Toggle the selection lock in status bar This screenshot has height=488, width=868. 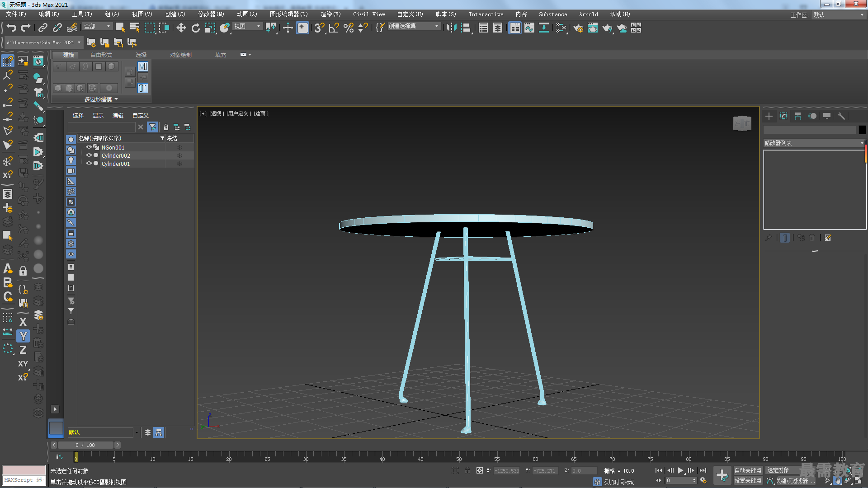tap(467, 470)
